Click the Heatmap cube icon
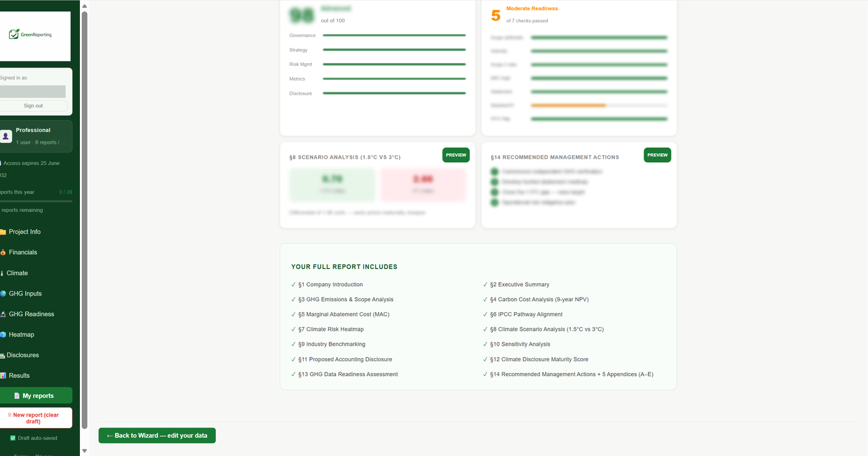The height and width of the screenshot is (456, 868). point(3,335)
